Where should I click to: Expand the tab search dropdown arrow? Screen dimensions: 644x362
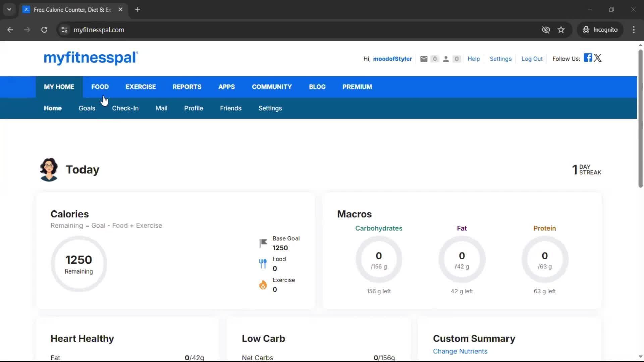point(9,9)
